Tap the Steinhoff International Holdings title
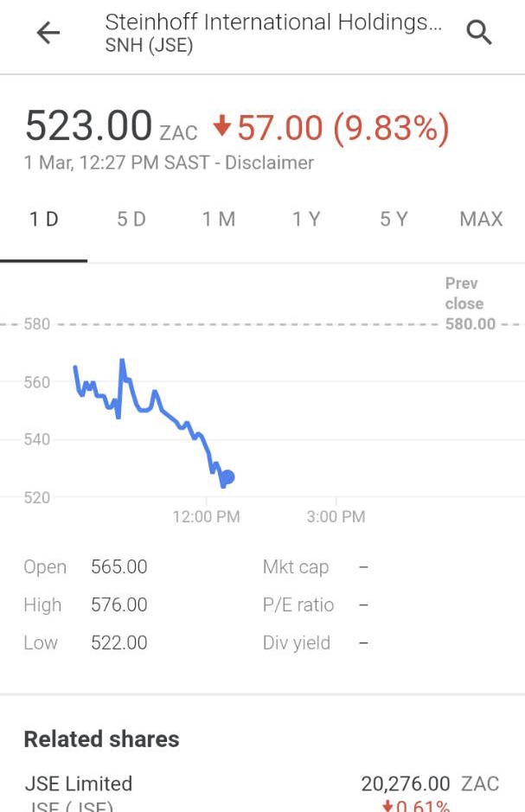Image resolution: width=525 pixels, height=812 pixels. [272, 22]
